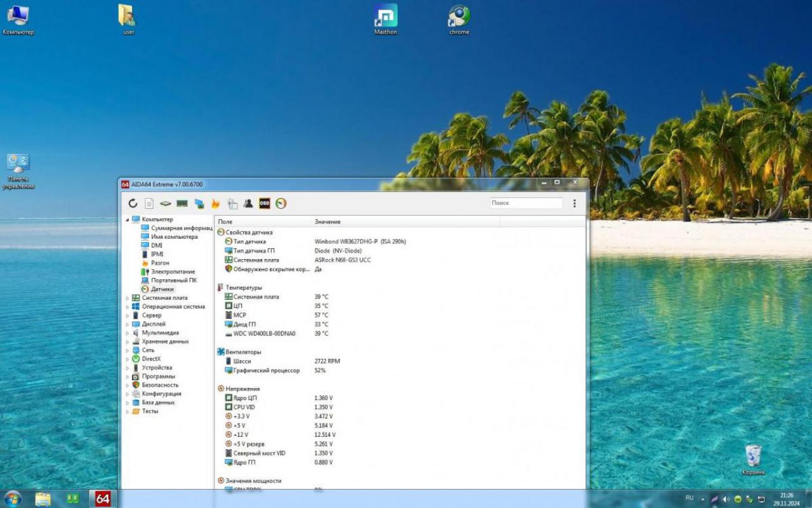Select the Программы tree item
Screen dimensions: 812x508
click(x=153, y=376)
